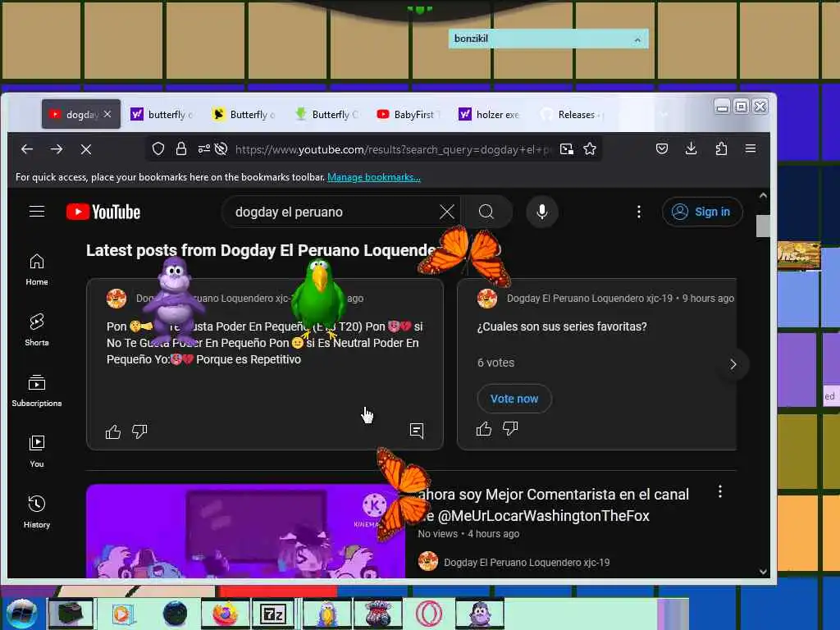
Task: Save page to Pocket
Action: 662,149
